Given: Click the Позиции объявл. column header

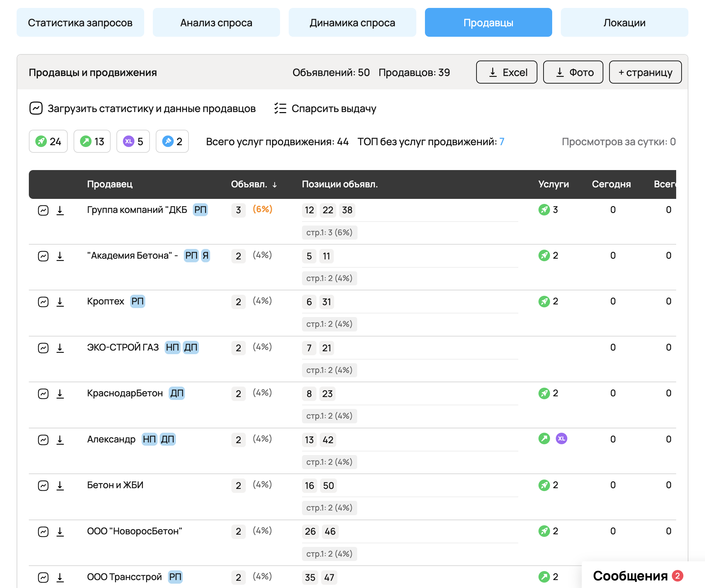Looking at the screenshot, I should [x=340, y=184].
